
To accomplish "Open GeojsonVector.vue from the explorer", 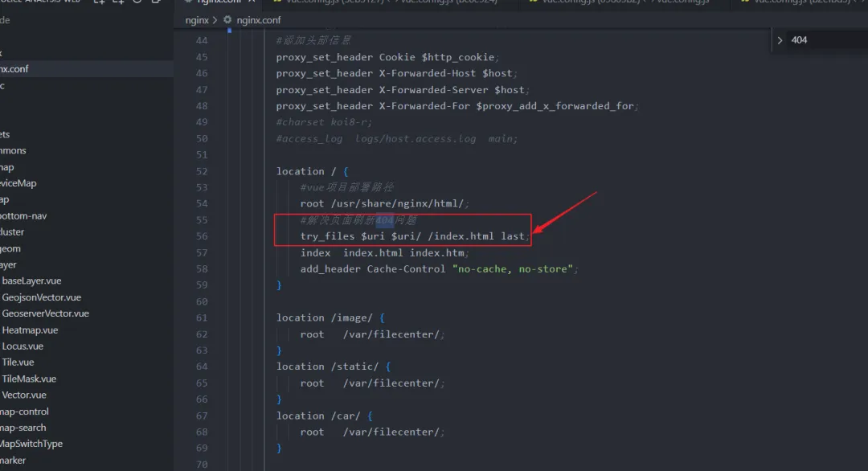I will pyautogui.click(x=41, y=297).
